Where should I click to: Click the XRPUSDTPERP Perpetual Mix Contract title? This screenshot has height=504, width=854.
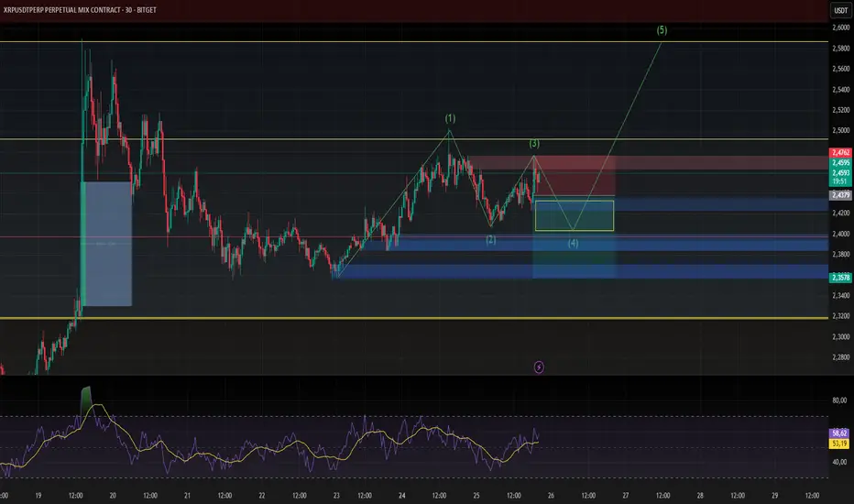click(80, 10)
